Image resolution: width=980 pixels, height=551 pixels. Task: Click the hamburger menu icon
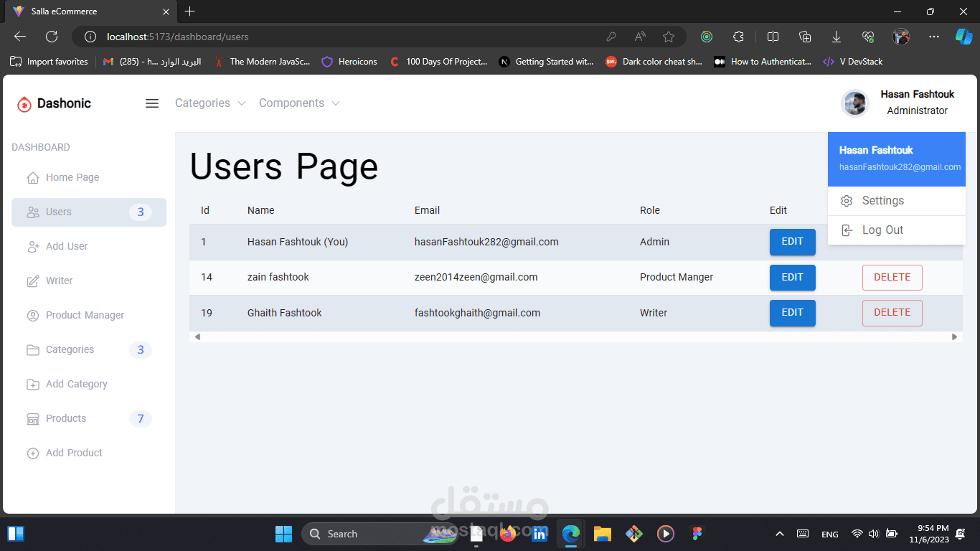tap(152, 103)
